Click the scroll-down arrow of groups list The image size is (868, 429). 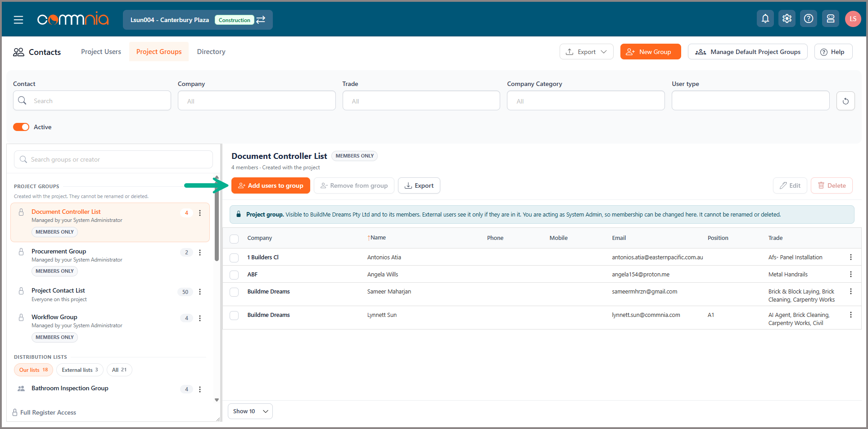217,400
